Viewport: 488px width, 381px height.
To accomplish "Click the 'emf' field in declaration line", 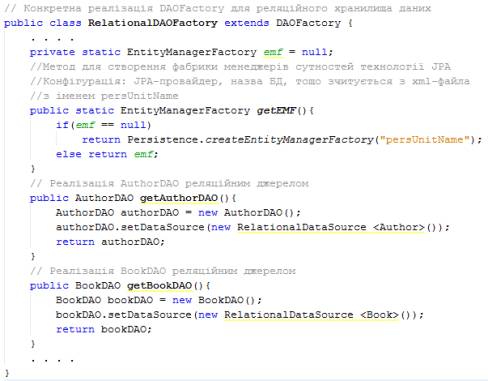I will pyautogui.click(x=273, y=52).
